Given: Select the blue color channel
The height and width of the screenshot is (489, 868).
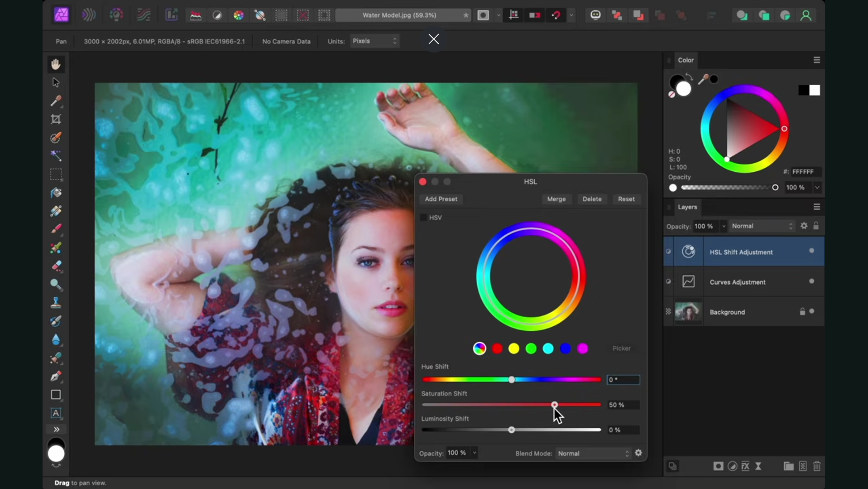Looking at the screenshot, I should pyautogui.click(x=566, y=348).
